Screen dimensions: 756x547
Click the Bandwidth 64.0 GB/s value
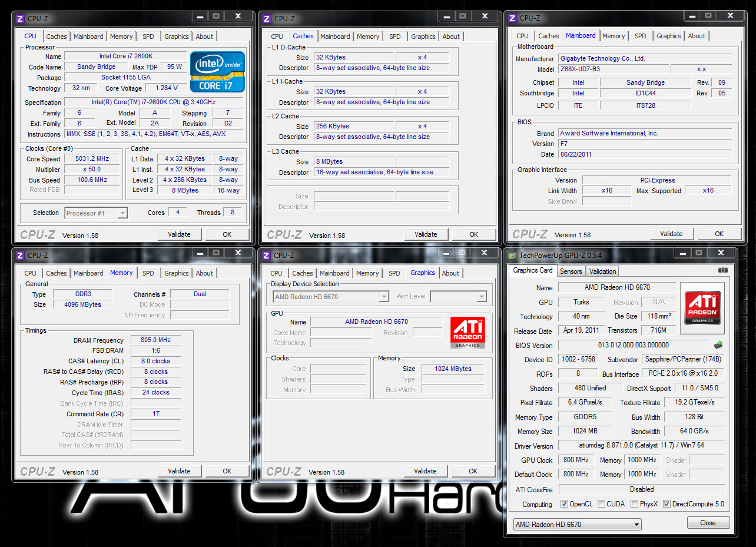pyautogui.click(x=694, y=432)
